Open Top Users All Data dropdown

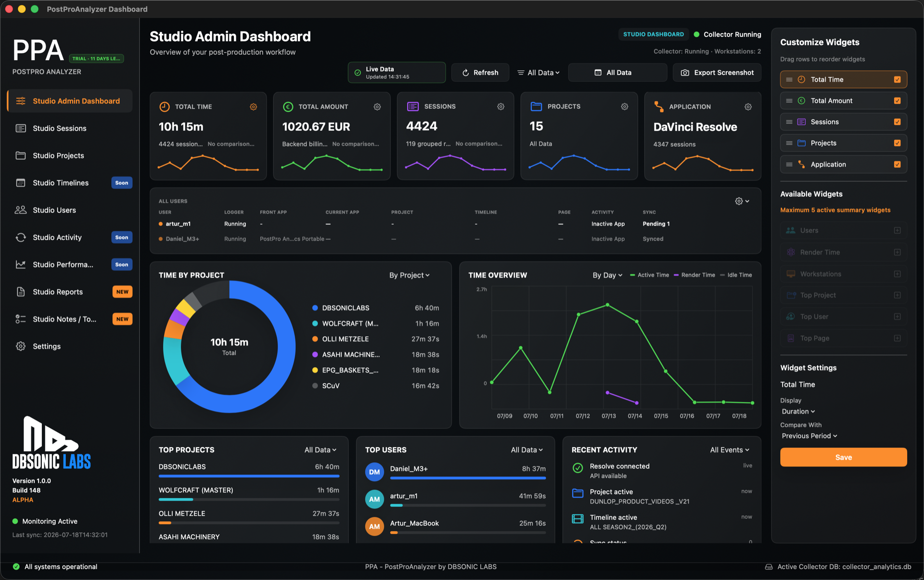pos(526,450)
